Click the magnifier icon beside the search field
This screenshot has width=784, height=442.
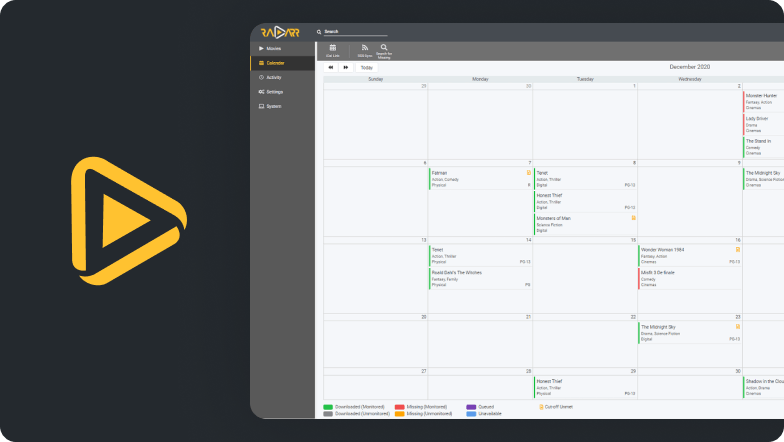tap(319, 32)
